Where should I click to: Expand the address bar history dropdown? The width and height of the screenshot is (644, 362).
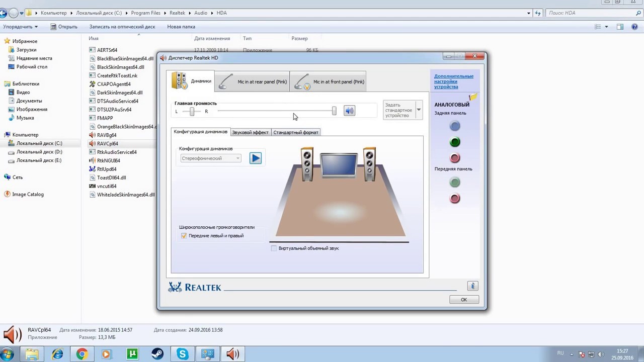pyautogui.click(x=530, y=13)
